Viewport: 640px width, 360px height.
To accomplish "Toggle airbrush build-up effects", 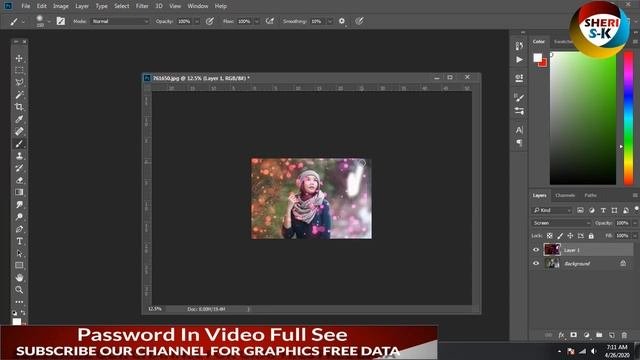I will coord(270,21).
